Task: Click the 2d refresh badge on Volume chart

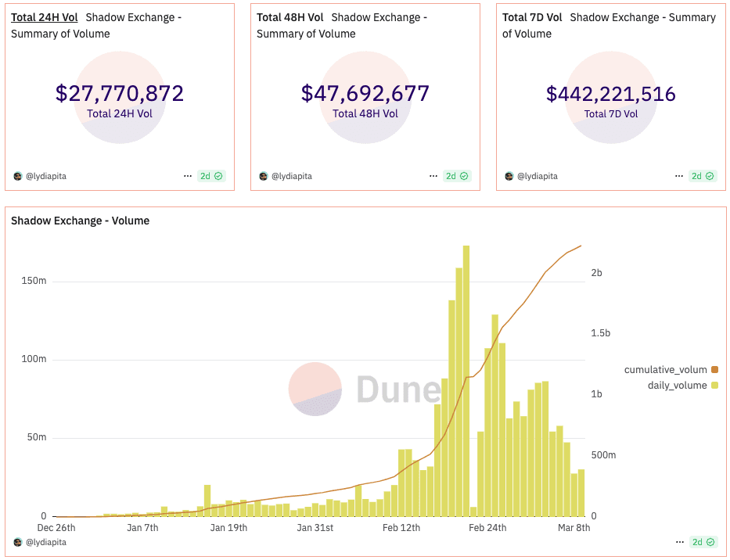Action: [703, 542]
